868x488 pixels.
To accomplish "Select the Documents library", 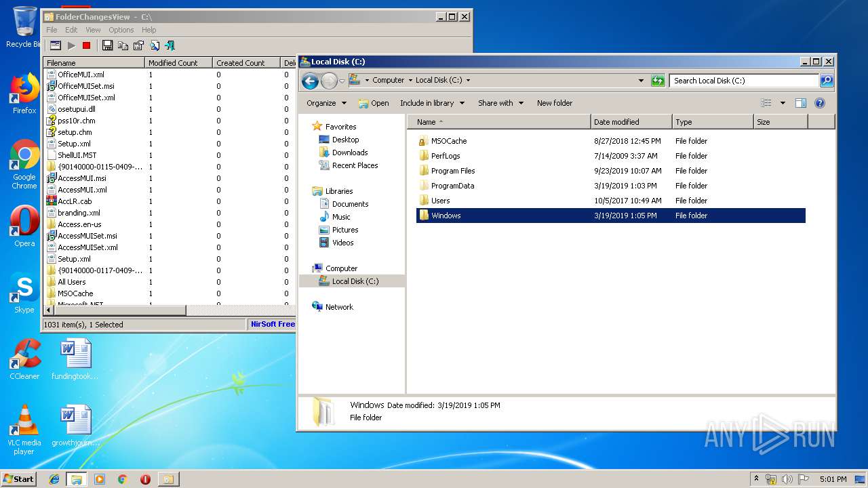I will [344, 204].
